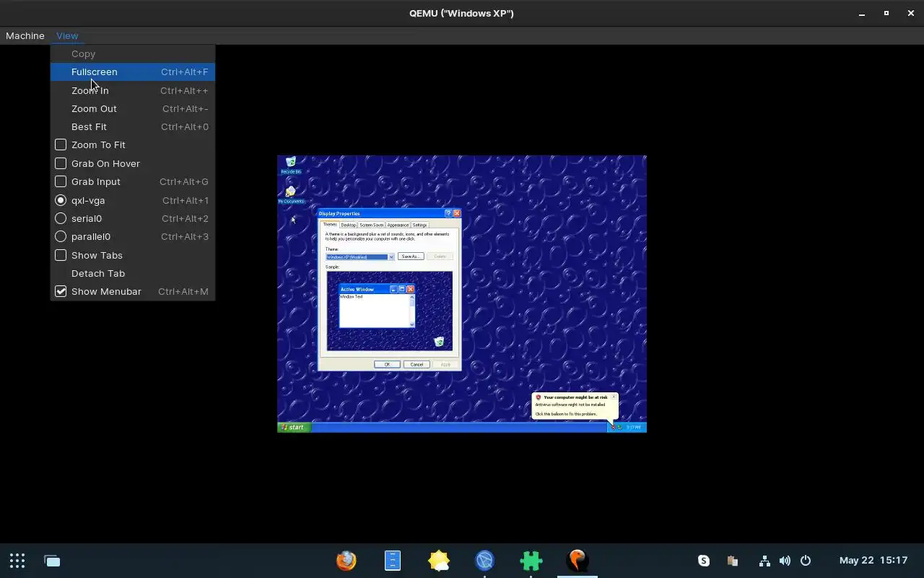The width and height of the screenshot is (924, 578).
Task: Select Recycle Bin icon on XP desktop
Action: click(291, 165)
